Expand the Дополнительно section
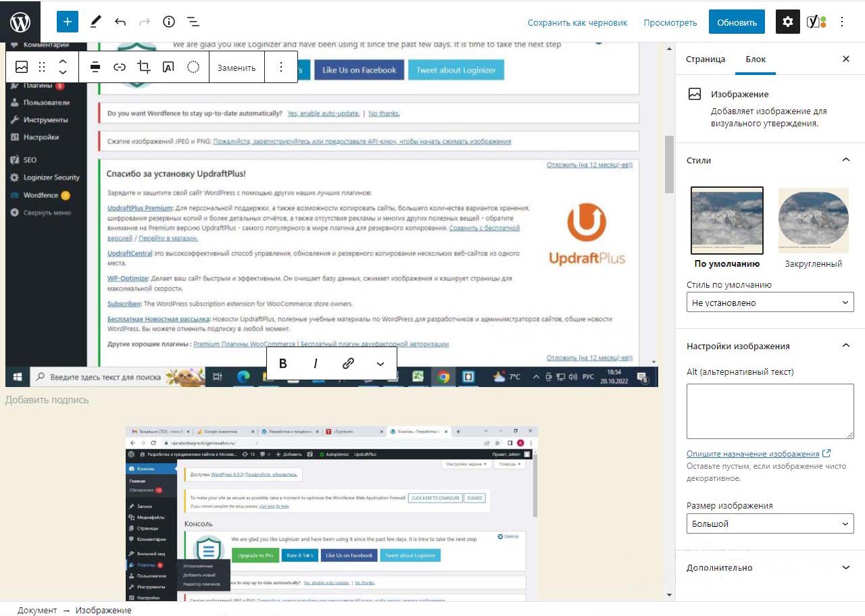The image size is (865, 616). coord(770,567)
